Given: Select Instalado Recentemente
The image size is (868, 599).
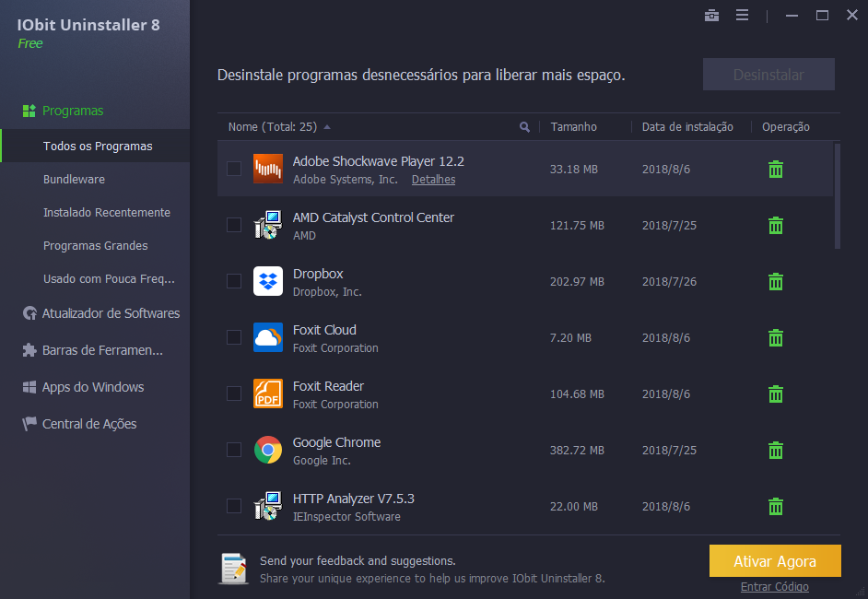Looking at the screenshot, I should pos(107,213).
